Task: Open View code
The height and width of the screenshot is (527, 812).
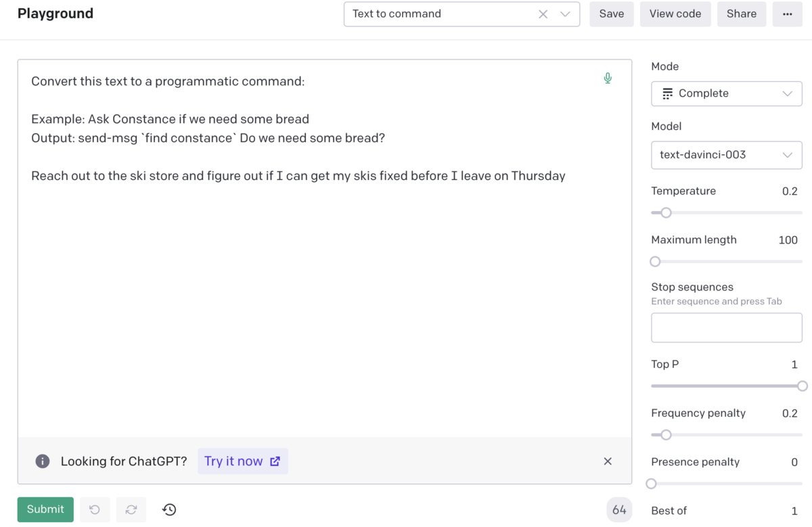Action: click(x=675, y=14)
